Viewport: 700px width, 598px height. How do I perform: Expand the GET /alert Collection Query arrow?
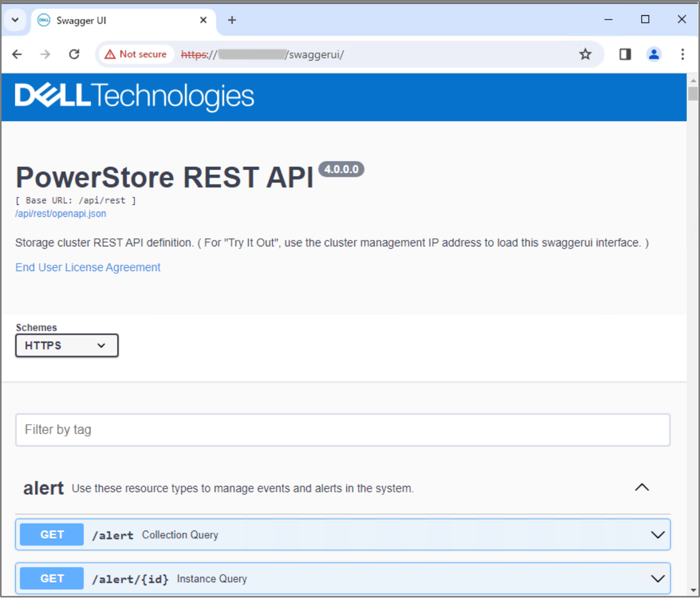pos(658,535)
